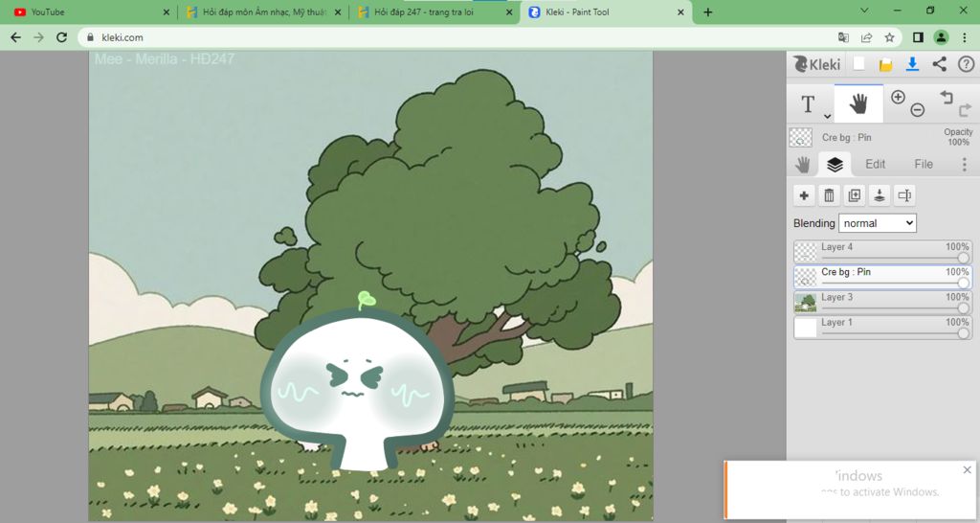This screenshot has width=980, height=523.
Task: Bookmark this page with star icon
Action: 889,37
